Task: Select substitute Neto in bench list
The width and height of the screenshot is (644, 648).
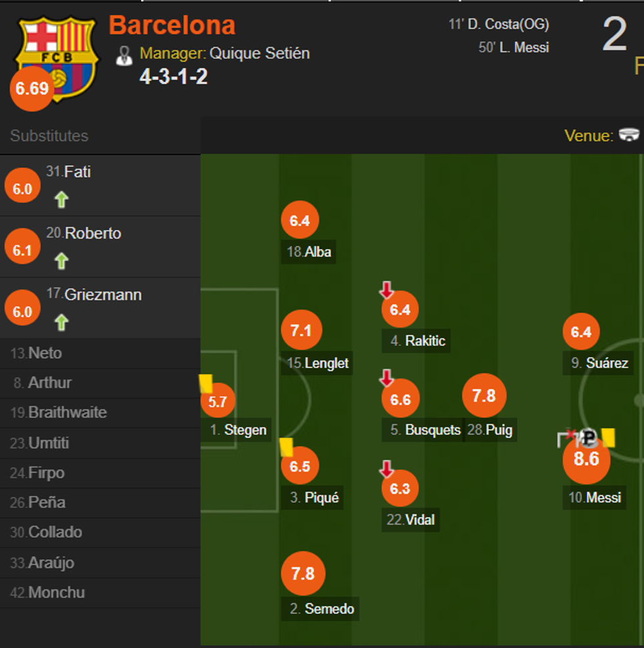Action: [45, 354]
